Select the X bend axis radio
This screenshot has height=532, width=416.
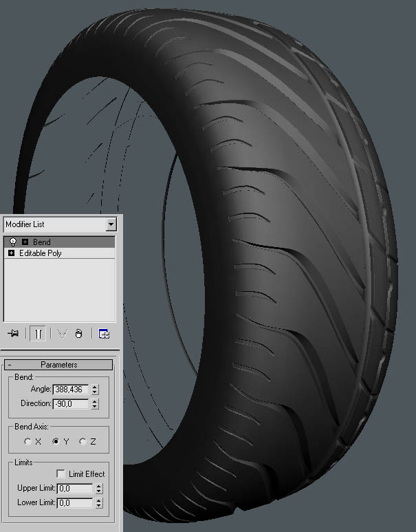28,441
